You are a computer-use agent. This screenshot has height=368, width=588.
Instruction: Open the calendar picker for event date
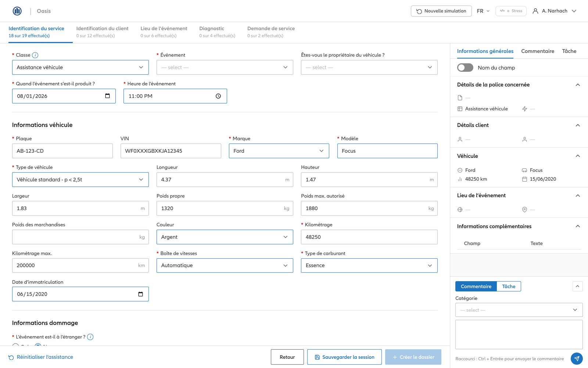click(x=107, y=96)
